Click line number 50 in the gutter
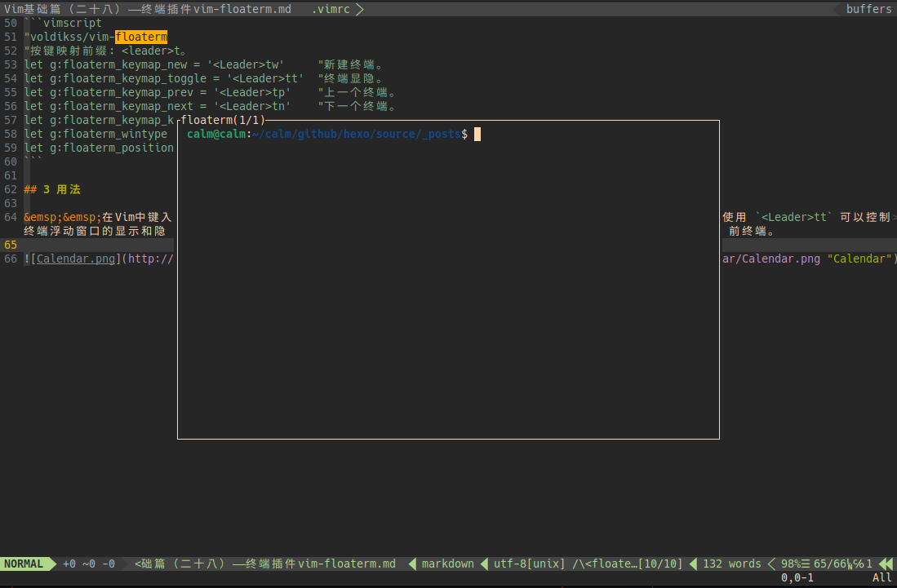 tap(11, 24)
